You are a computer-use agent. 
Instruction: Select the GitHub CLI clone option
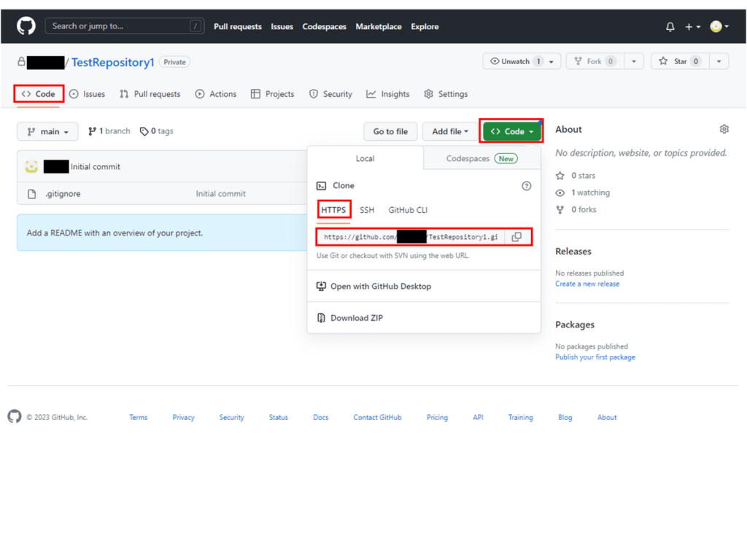408,210
